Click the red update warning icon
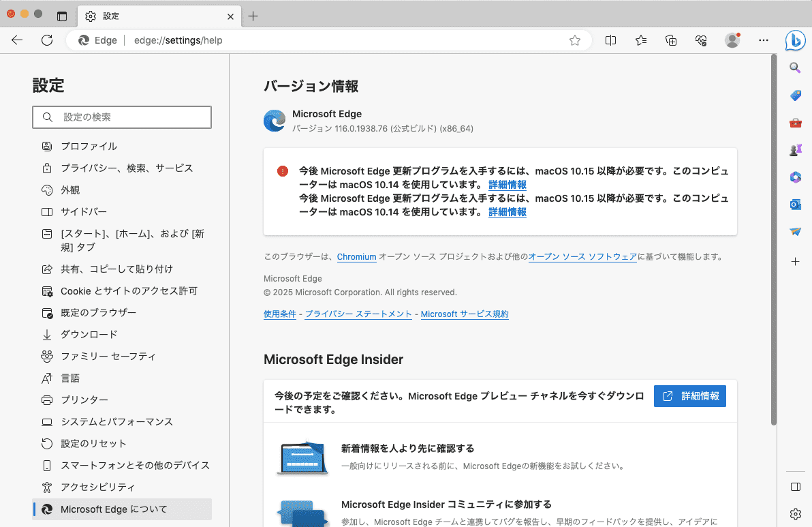Image resolution: width=812 pixels, height=527 pixels. coord(282,171)
